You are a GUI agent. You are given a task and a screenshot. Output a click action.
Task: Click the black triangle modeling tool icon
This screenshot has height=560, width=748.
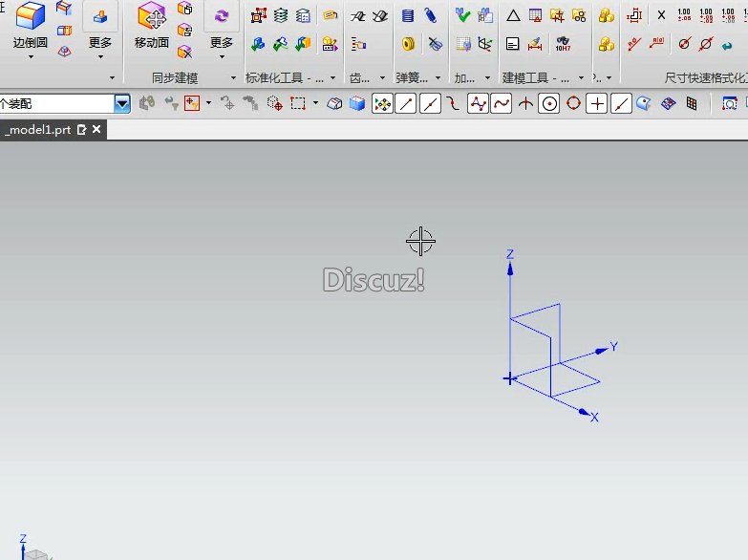tap(513, 15)
